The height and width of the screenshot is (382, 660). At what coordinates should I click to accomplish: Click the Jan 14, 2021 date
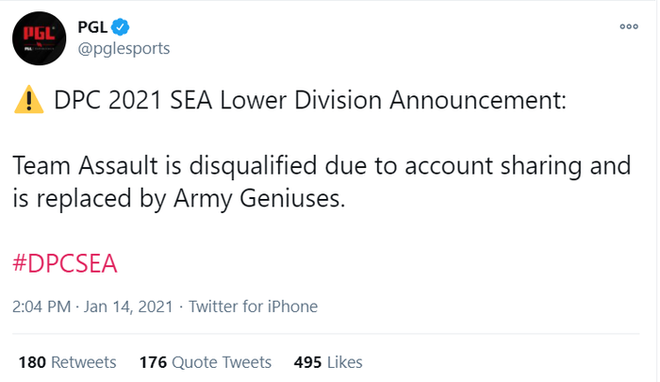128,307
